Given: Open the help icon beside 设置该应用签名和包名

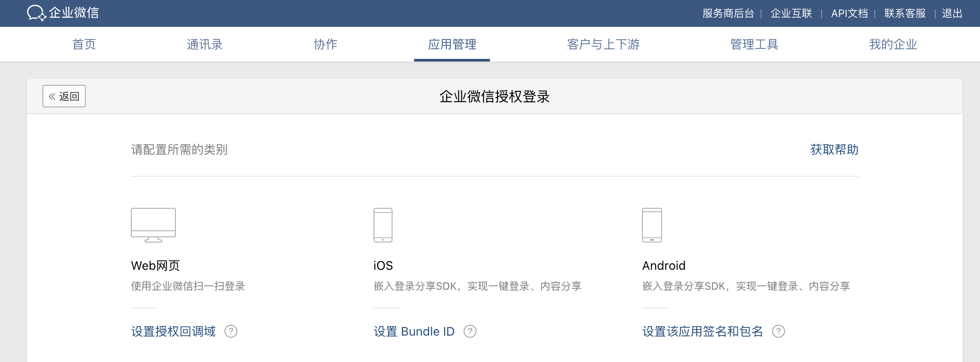Looking at the screenshot, I should tap(779, 331).
